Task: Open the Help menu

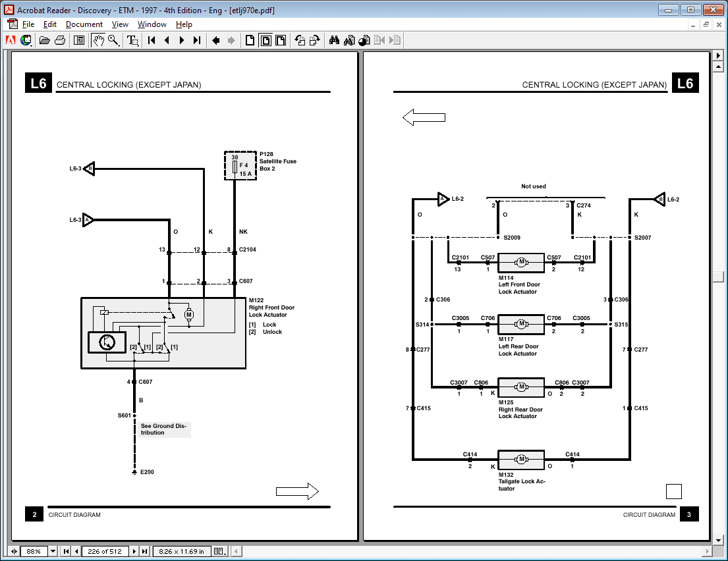Action: point(184,24)
